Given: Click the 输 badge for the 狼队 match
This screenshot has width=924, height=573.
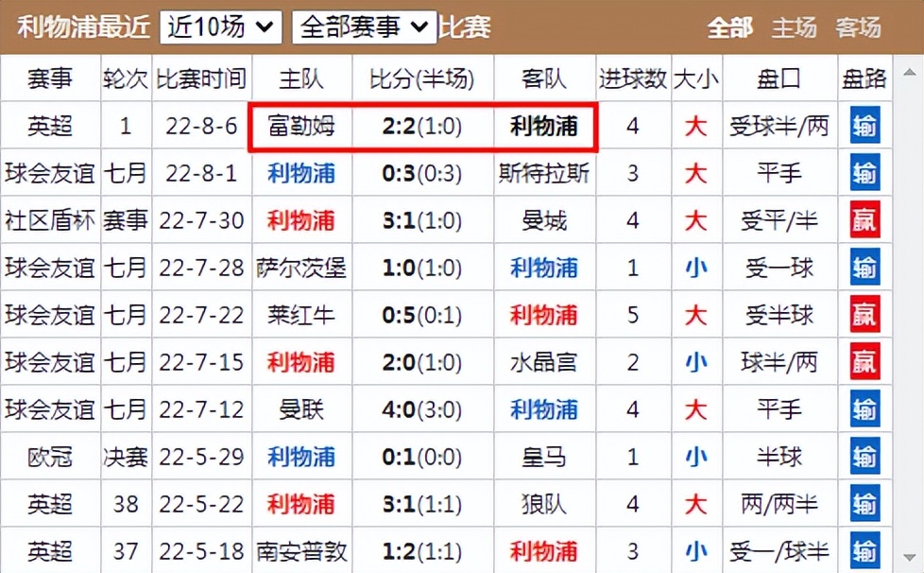Looking at the screenshot, I should pos(864,504).
